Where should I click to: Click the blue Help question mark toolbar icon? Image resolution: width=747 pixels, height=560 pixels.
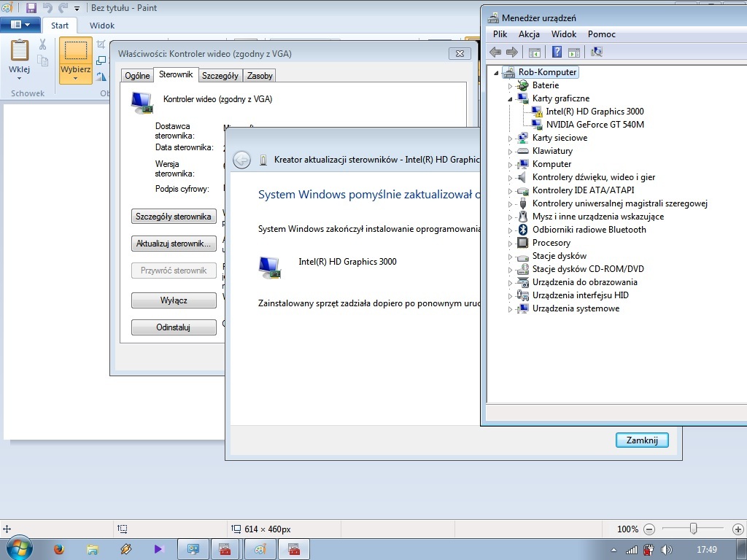[557, 52]
